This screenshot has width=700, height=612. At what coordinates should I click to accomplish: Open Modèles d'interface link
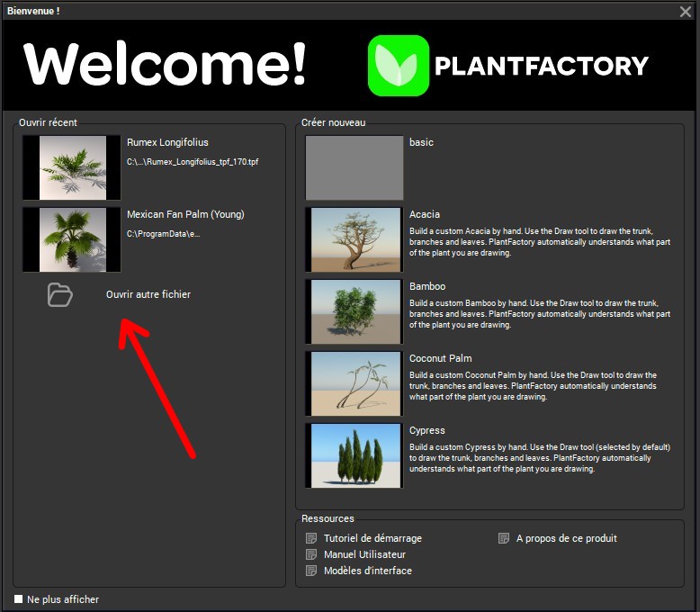click(x=368, y=571)
